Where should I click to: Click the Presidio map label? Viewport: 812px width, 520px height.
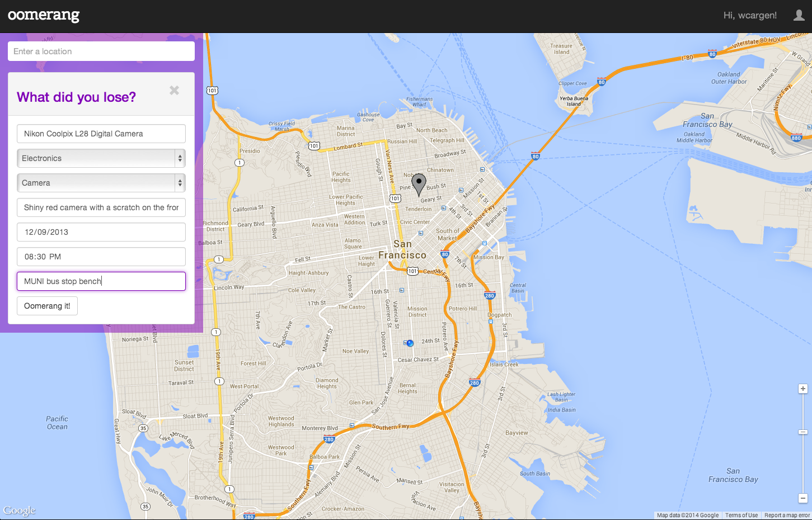pos(250,151)
